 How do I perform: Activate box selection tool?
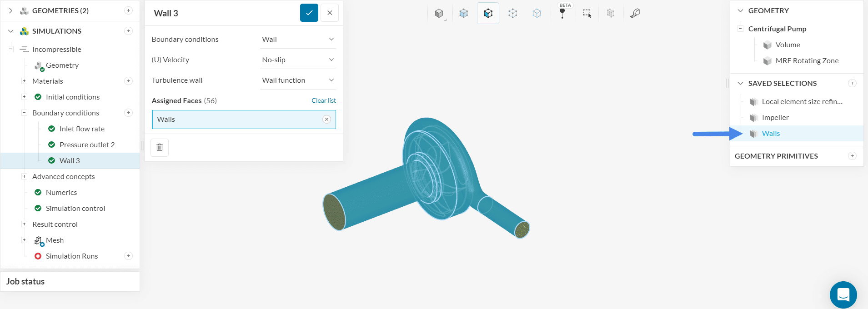[587, 14]
